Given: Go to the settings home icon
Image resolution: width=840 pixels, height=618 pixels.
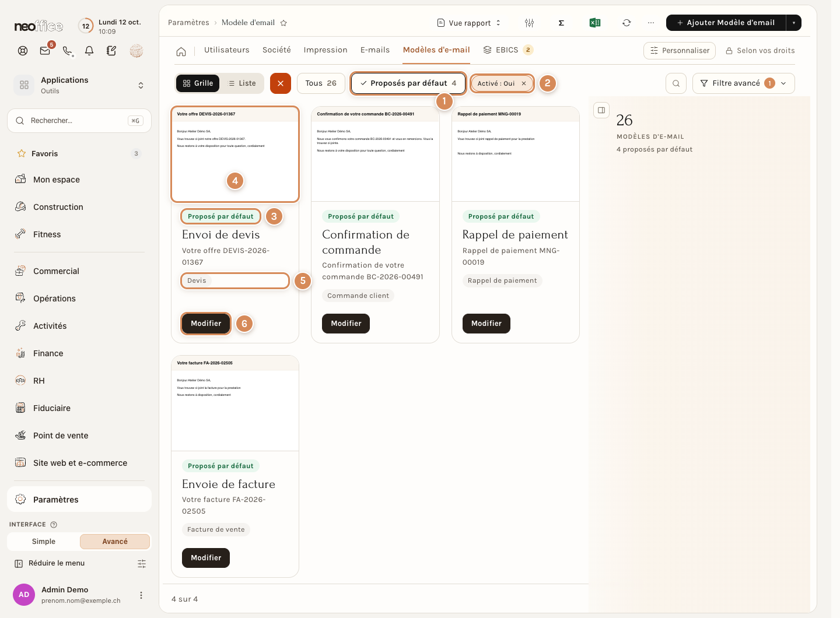Looking at the screenshot, I should click(x=181, y=51).
